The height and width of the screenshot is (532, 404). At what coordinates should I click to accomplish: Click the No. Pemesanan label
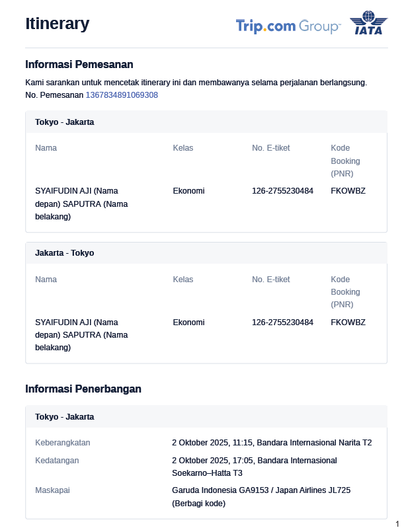click(54, 95)
